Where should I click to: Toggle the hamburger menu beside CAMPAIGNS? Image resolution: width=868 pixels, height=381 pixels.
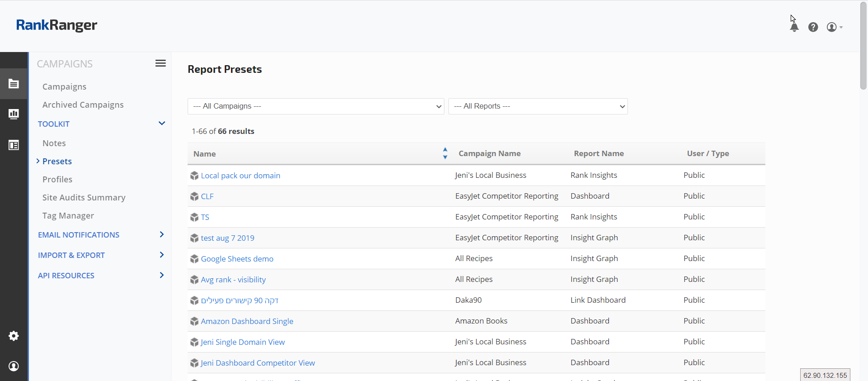(160, 63)
